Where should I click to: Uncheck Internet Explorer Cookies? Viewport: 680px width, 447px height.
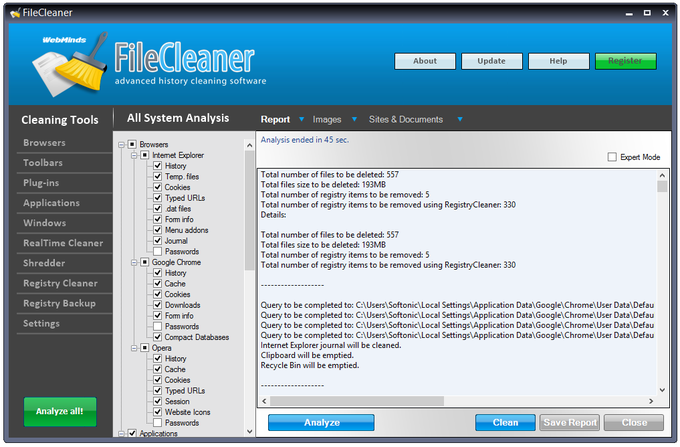click(157, 187)
